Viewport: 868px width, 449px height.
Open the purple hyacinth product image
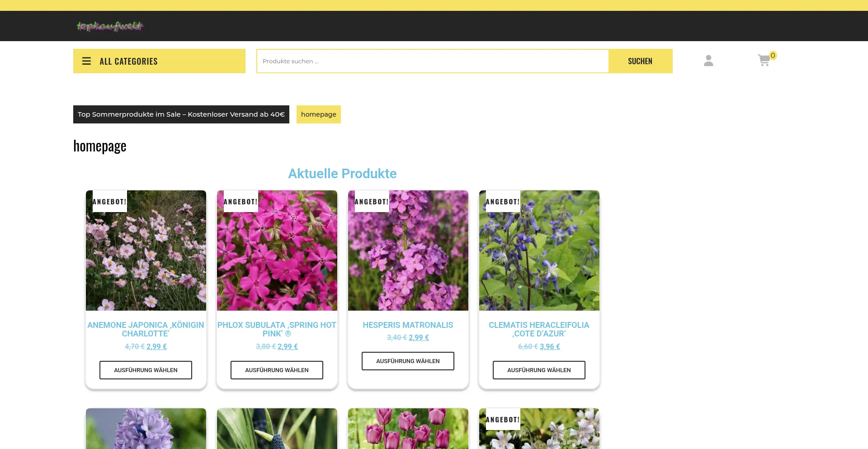146,429
